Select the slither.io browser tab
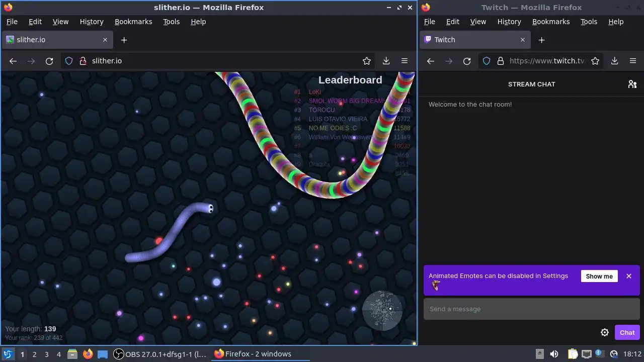Image resolution: width=644 pixels, height=362 pixels. tap(57, 40)
